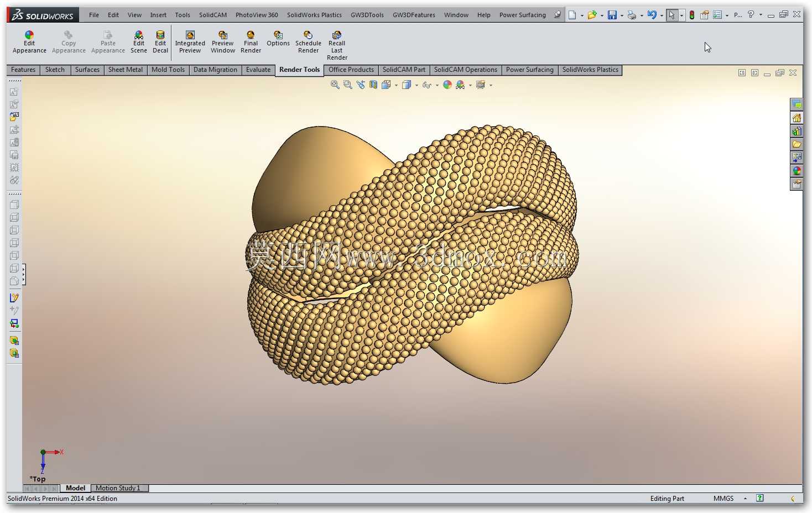Image resolution: width=812 pixels, height=513 pixels.
Task: Switch to Power Surfacing tab
Action: pos(529,70)
